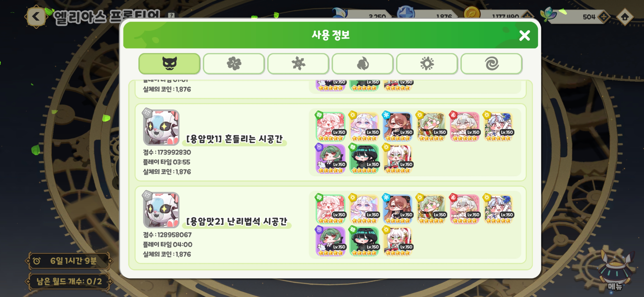644x297 pixels.
Task: Open the 메뉴 character button
Action: pos(615,271)
